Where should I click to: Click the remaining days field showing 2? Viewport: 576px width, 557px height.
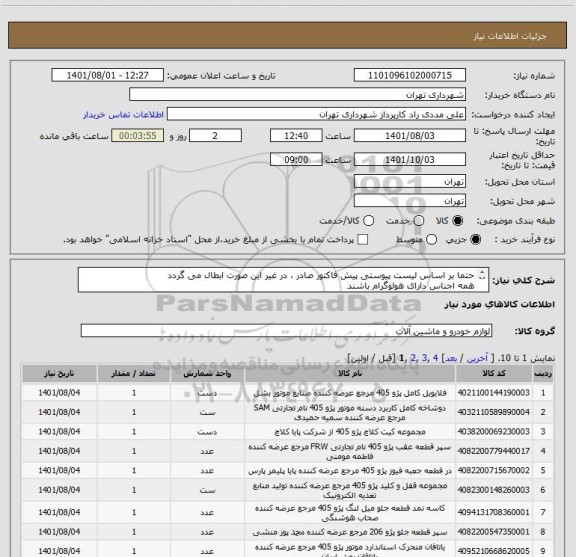[215, 136]
